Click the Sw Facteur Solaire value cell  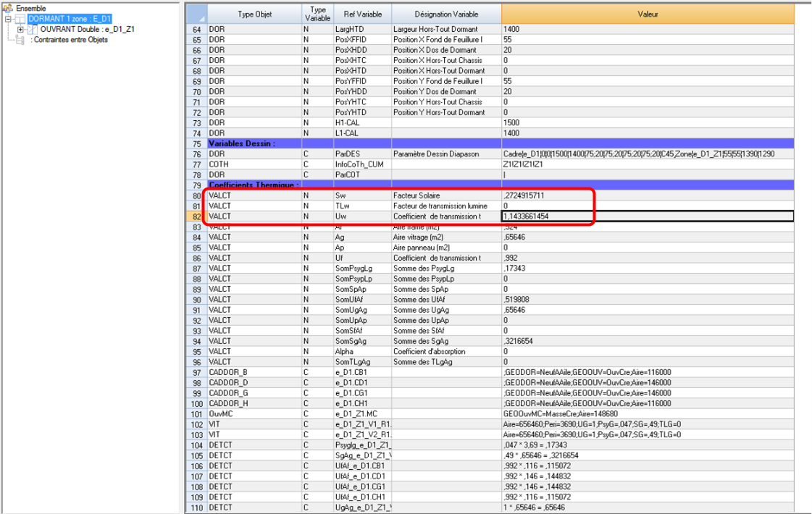click(x=647, y=196)
